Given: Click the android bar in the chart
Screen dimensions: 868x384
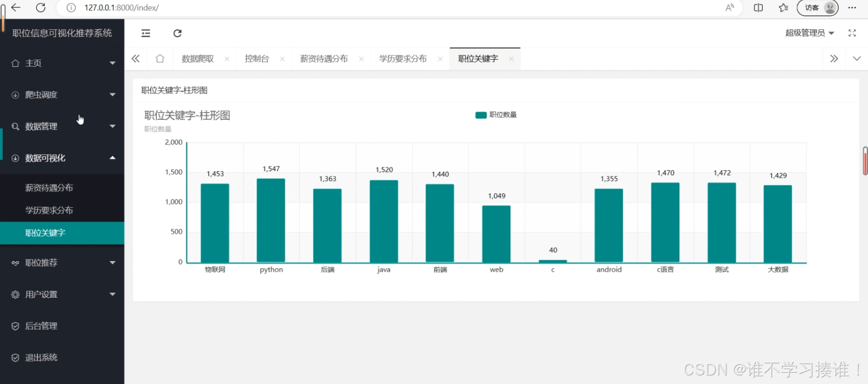Looking at the screenshot, I should [609, 226].
